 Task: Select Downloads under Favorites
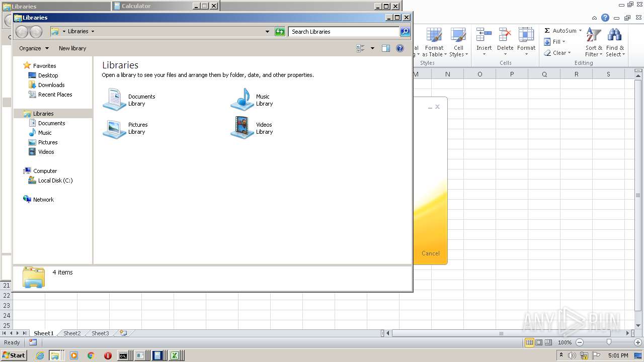click(51, 85)
